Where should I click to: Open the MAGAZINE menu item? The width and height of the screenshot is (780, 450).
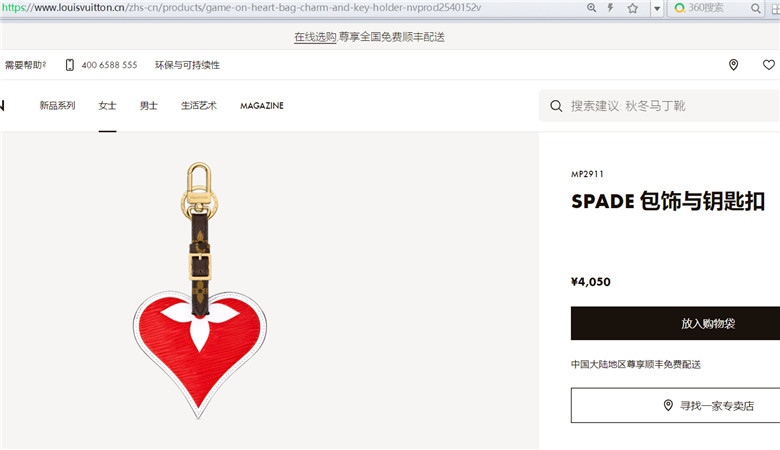click(262, 105)
